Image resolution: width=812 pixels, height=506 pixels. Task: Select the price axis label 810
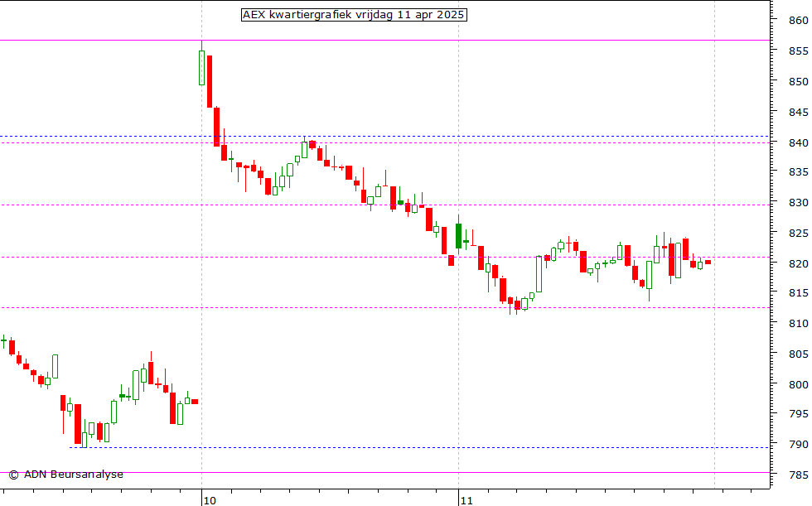pyautogui.click(x=798, y=324)
